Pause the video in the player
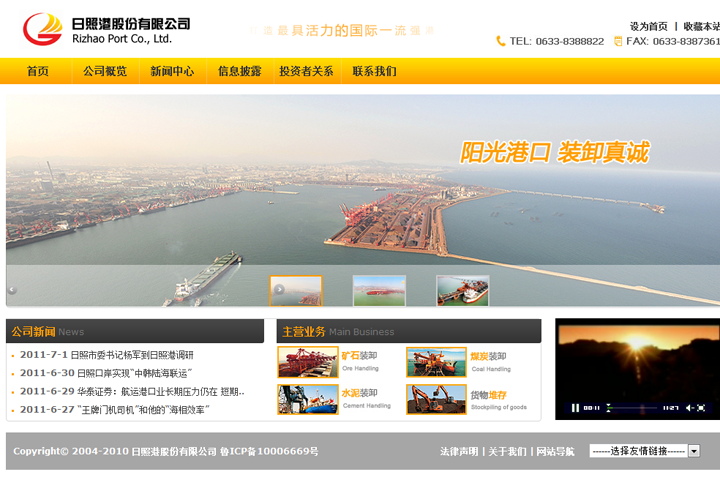 click(x=575, y=408)
